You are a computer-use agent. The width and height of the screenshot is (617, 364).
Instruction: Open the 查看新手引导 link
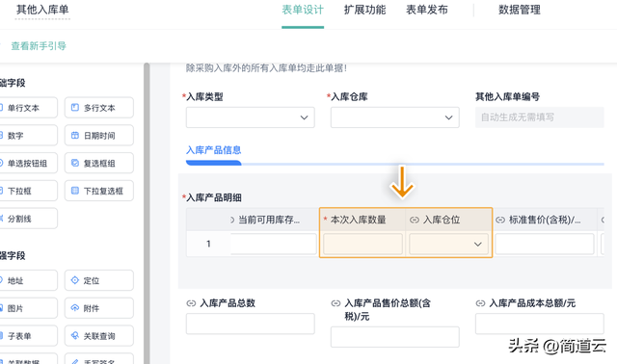(x=39, y=46)
